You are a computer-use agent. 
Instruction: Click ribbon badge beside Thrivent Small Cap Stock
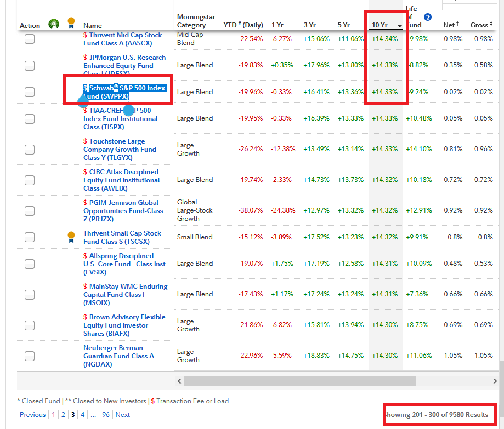(x=71, y=237)
